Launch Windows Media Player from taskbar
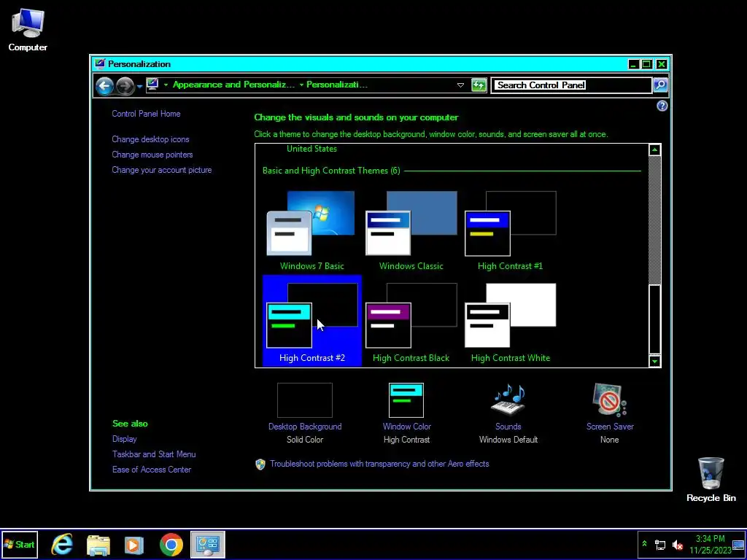The height and width of the screenshot is (560, 747). click(134, 545)
